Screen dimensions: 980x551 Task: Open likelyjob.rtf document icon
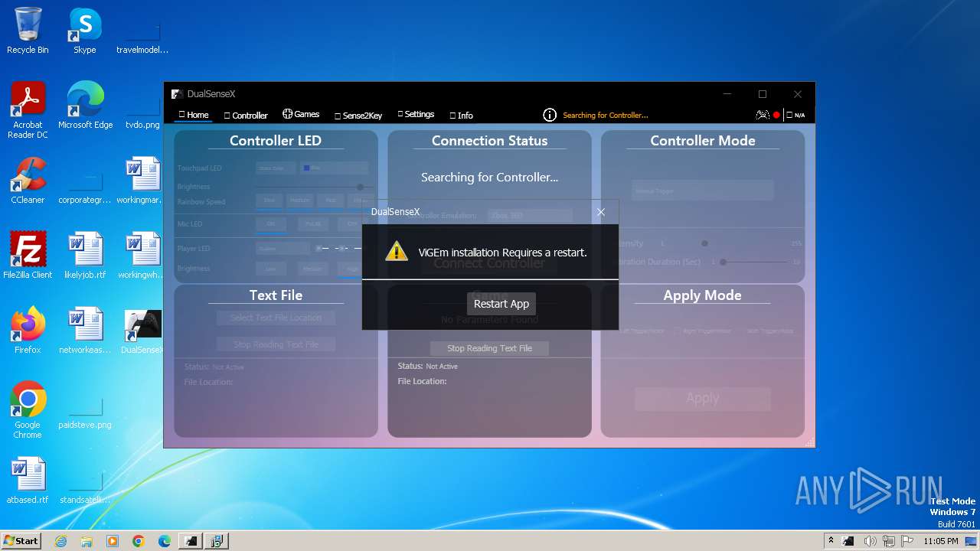pyautogui.click(x=85, y=256)
